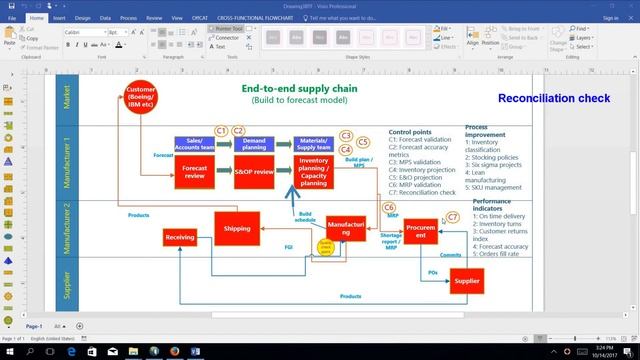Open the Align dropdown
The height and width of the screenshot is (360, 640).
[x=472, y=38]
